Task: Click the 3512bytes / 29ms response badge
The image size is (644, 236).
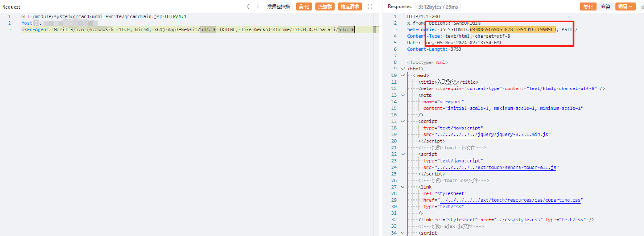Action: click(x=438, y=7)
